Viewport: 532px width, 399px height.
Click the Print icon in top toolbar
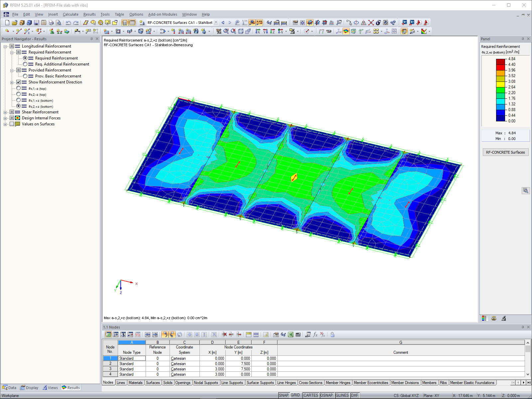[x=51, y=23]
